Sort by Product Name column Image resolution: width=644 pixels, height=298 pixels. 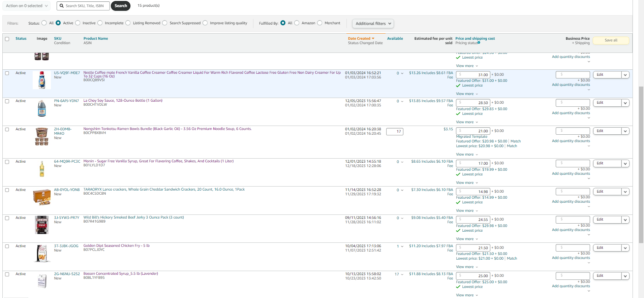(96, 39)
